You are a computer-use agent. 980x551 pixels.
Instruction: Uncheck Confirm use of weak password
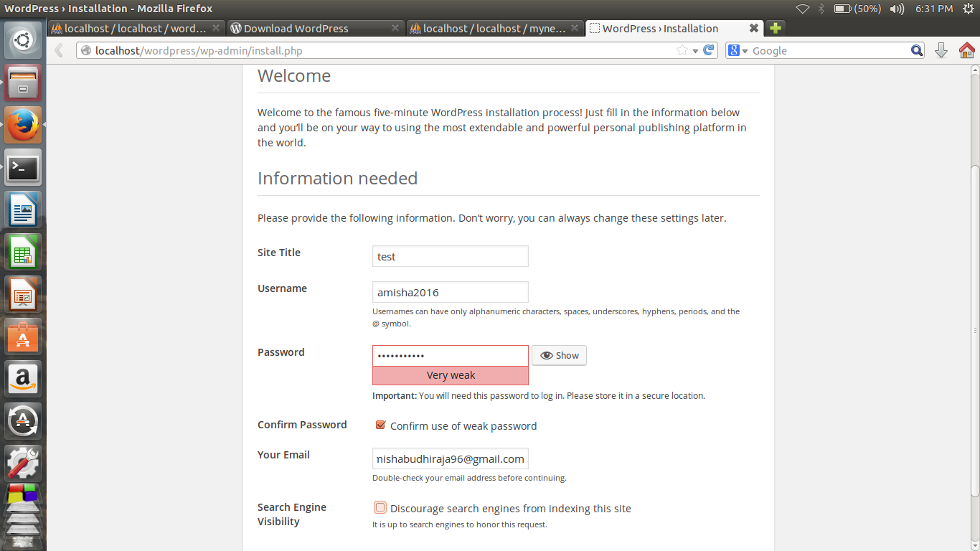[x=381, y=425]
